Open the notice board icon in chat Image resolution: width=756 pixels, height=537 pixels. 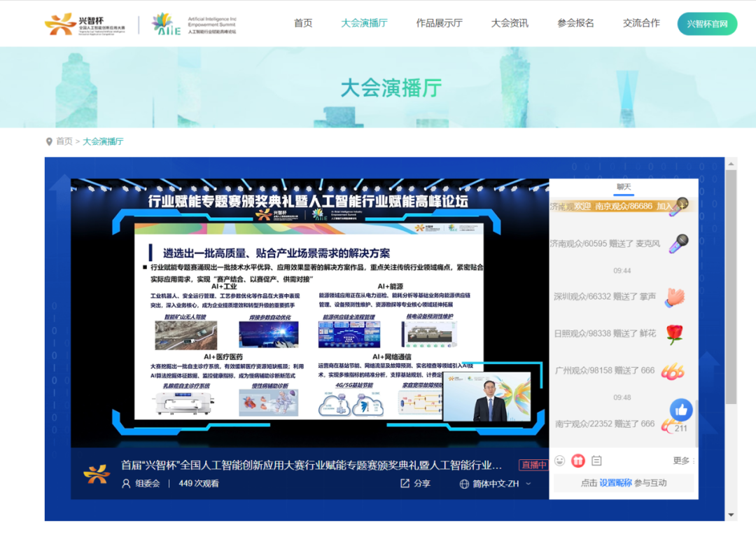pos(596,461)
